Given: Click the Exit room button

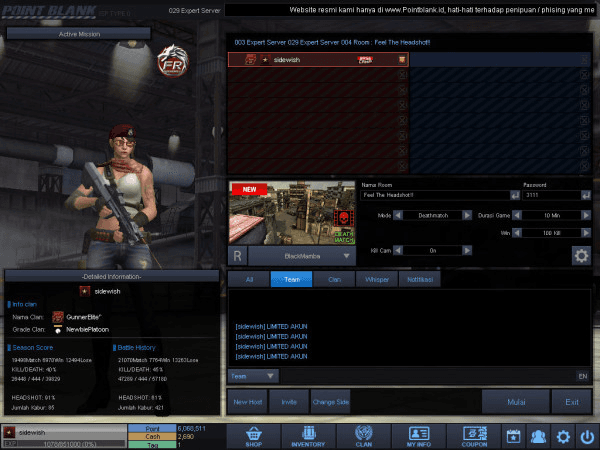Looking at the screenshot, I should [572, 402].
